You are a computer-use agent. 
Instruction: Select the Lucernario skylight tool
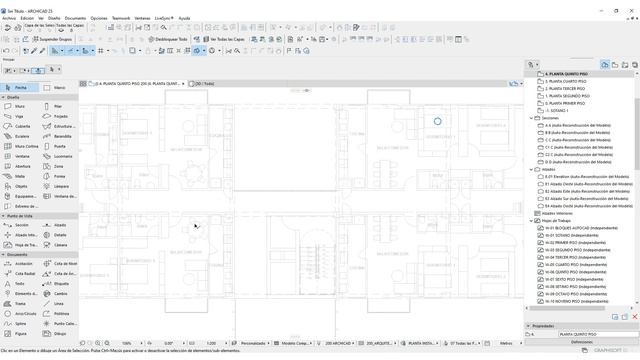tap(59, 156)
